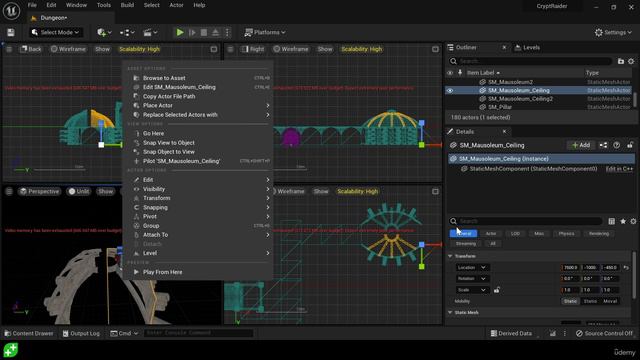Click Edit in C++ link
640x360 pixels.
coord(619,169)
